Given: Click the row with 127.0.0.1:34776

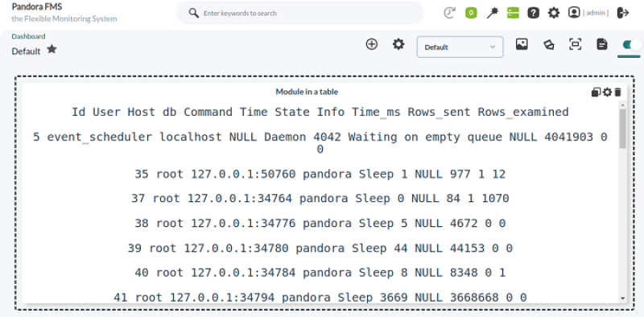Looking at the screenshot, I should (x=320, y=224).
